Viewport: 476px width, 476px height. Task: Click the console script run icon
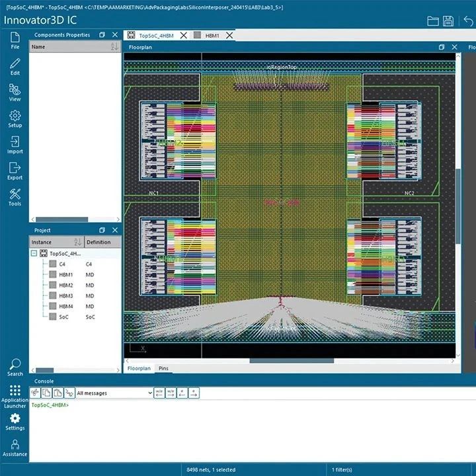click(x=69, y=393)
